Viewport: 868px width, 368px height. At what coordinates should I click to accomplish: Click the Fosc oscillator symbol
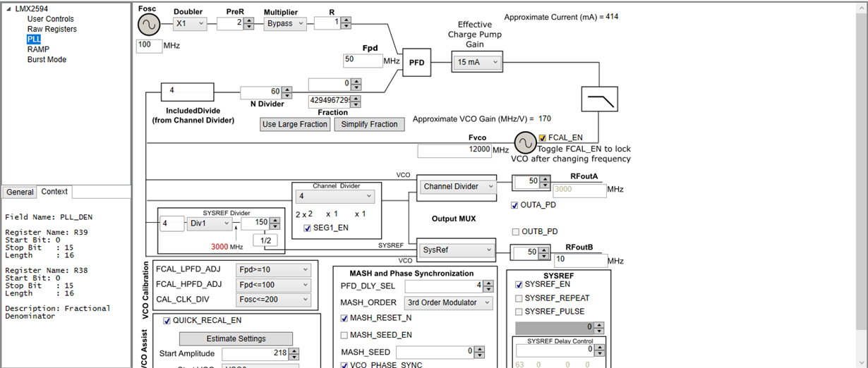pos(149,25)
